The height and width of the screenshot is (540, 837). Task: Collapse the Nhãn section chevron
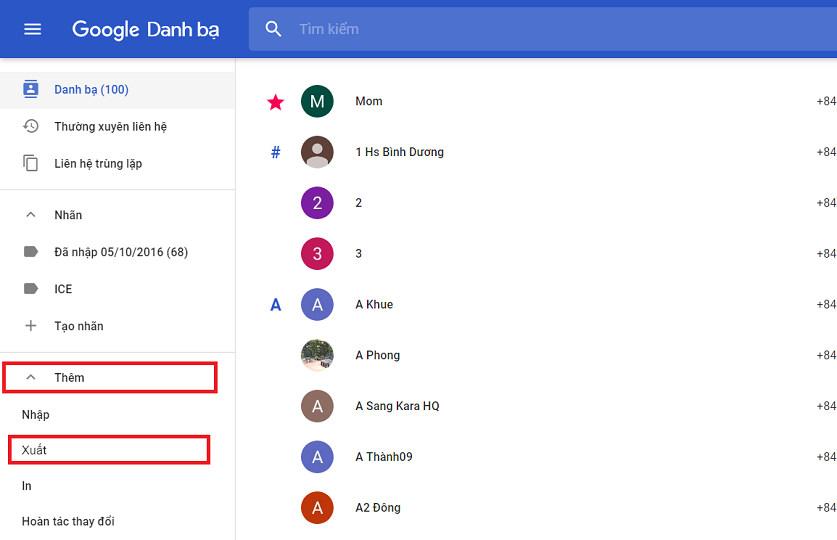(31, 215)
